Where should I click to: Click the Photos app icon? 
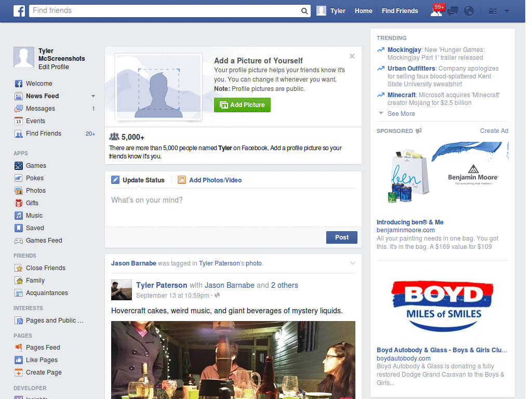[x=19, y=191]
